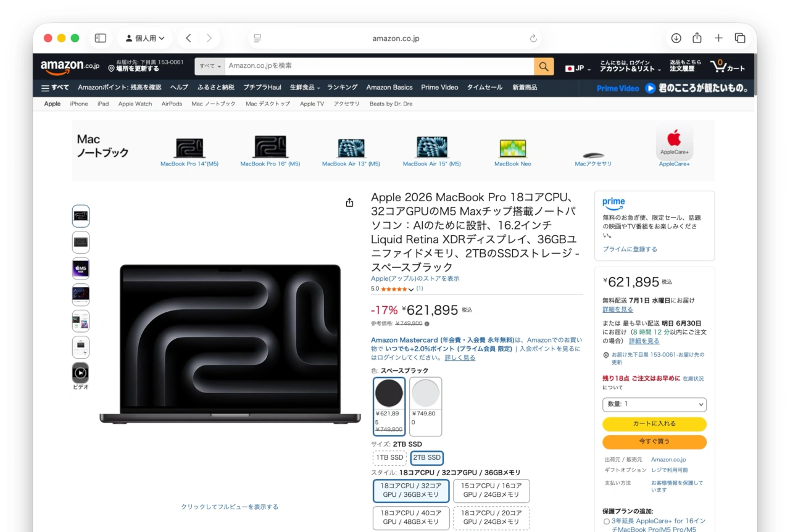Click the MacBook Air 13" (M5) image

pyautogui.click(x=351, y=148)
